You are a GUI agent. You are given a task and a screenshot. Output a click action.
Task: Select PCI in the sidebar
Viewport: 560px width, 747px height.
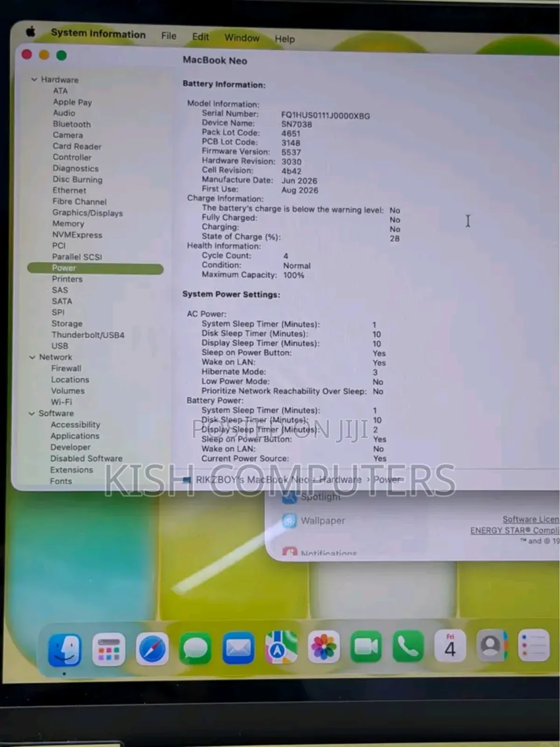(59, 246)
